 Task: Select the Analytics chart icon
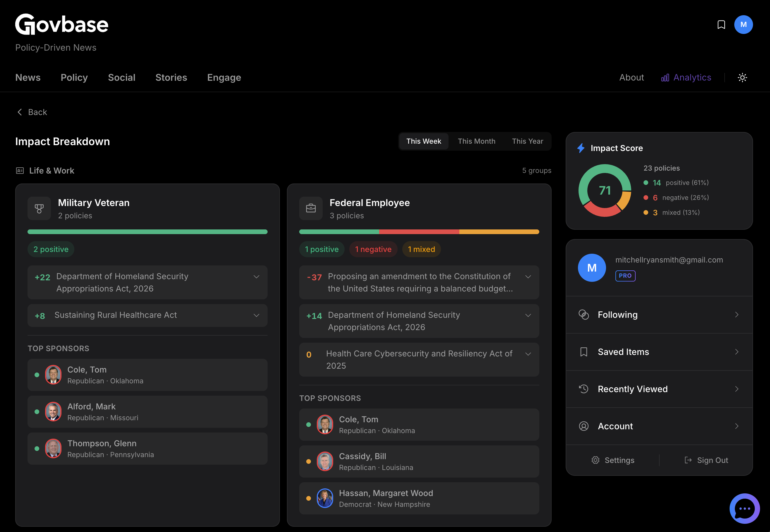pyautogui.click(x=665, y=77)
